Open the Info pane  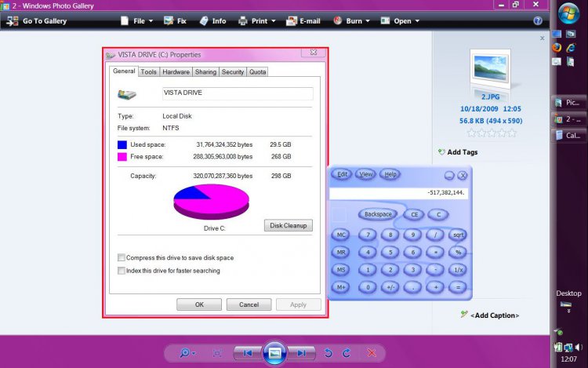tap(213, 21)
